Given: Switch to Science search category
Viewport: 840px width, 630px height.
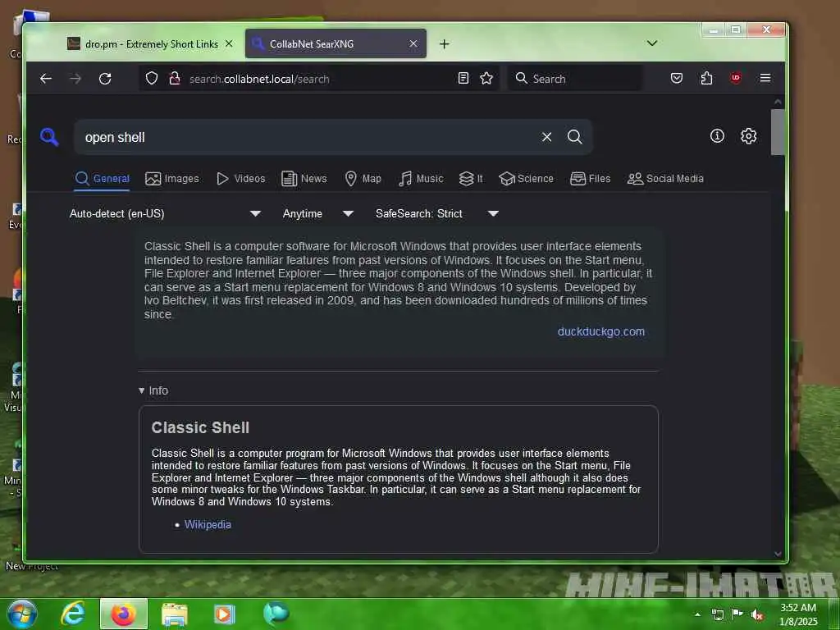Looking at the screenshot, I should [526, 178].
